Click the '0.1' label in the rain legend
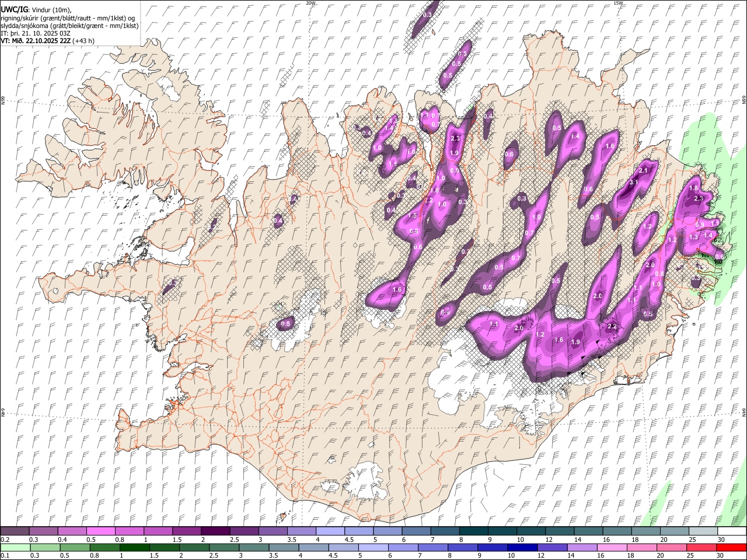747x560 pixels. [5, 556]
